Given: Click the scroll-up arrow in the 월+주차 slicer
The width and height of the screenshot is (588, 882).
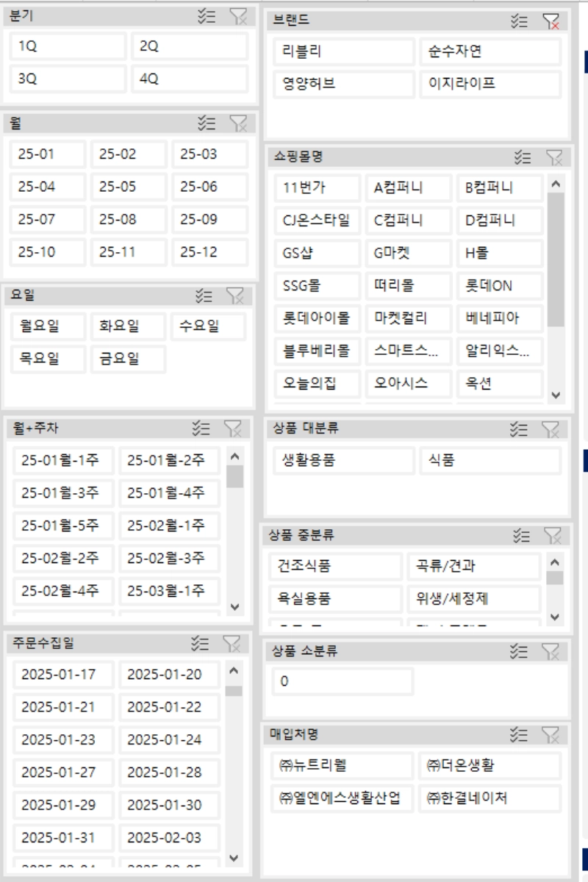Looking at the screenshot, I should (235, 456).
